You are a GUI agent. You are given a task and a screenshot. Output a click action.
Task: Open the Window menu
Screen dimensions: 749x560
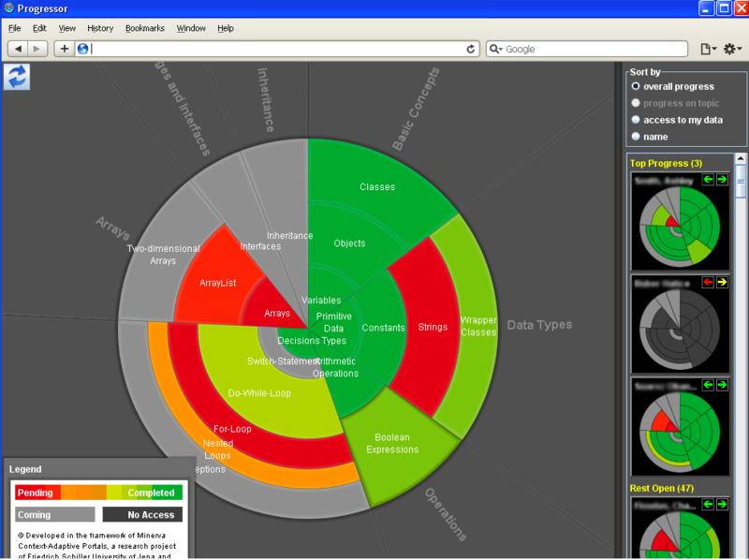coord(191,28)
